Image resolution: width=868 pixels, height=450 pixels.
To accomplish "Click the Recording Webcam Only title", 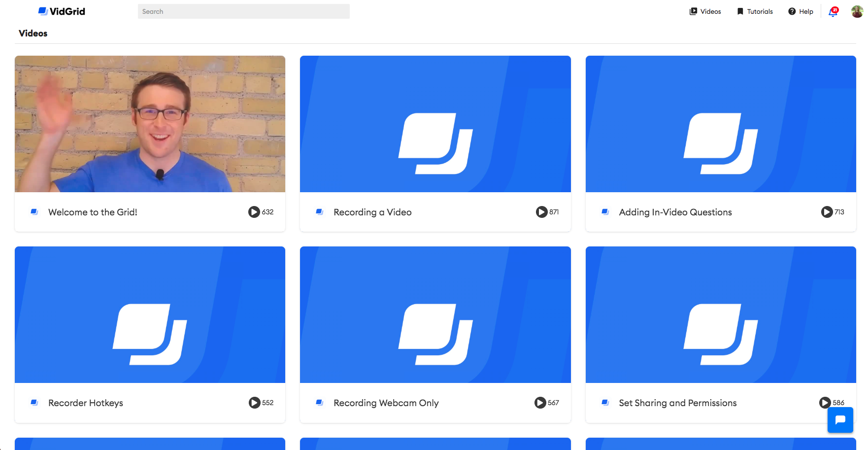I will tap(386, 403).
